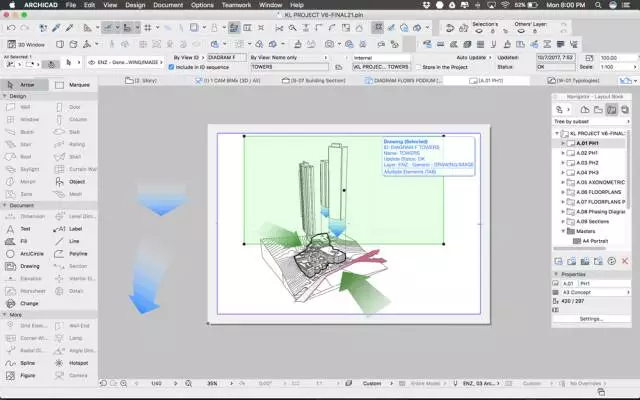
Task: Pick the Fill tool
Action: (24, 241)
